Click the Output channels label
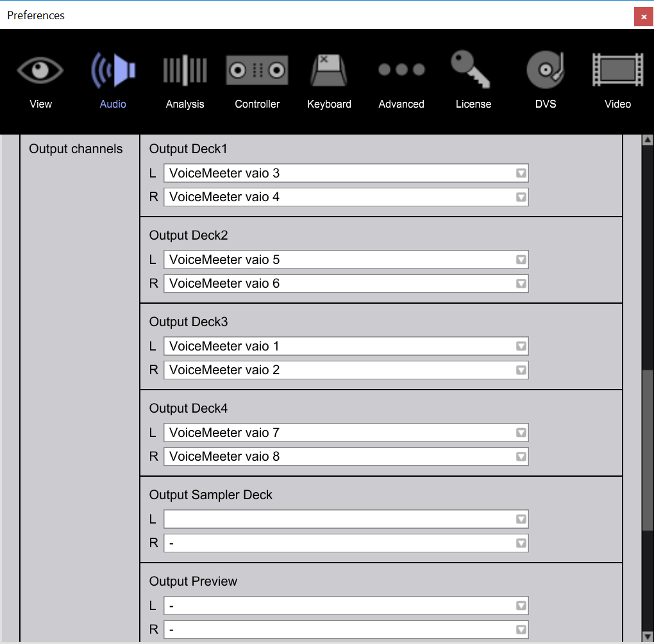 [x=76, y=149]
